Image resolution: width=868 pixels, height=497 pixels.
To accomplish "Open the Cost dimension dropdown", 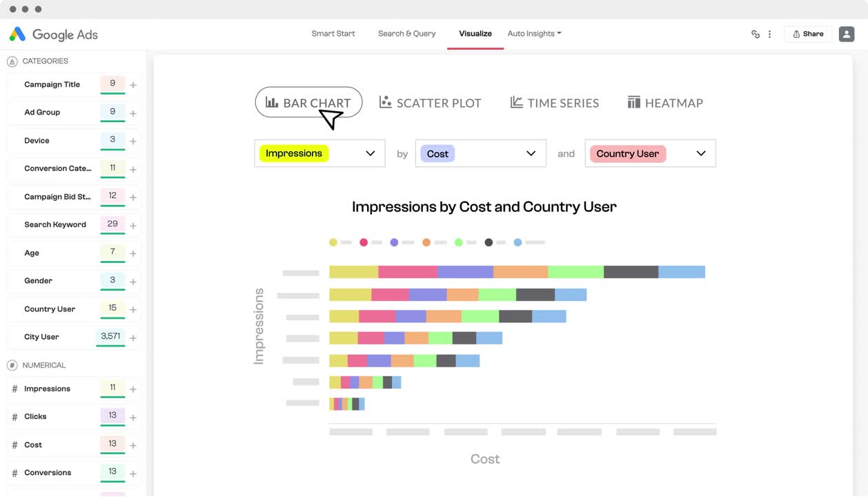I will click(531, 153).
